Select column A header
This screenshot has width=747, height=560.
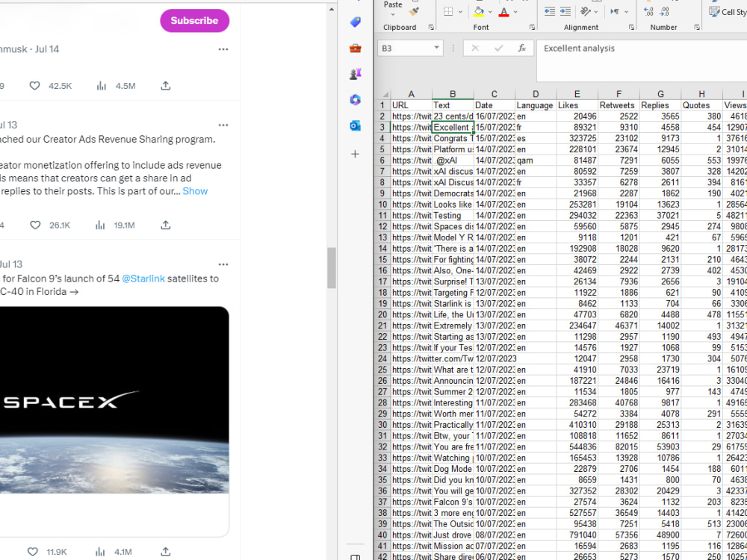pos(411,94)
